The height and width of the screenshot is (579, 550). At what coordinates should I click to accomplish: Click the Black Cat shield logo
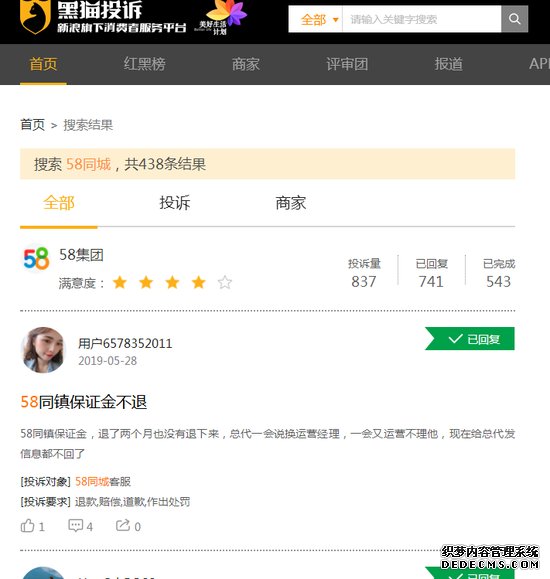(35, 17)
